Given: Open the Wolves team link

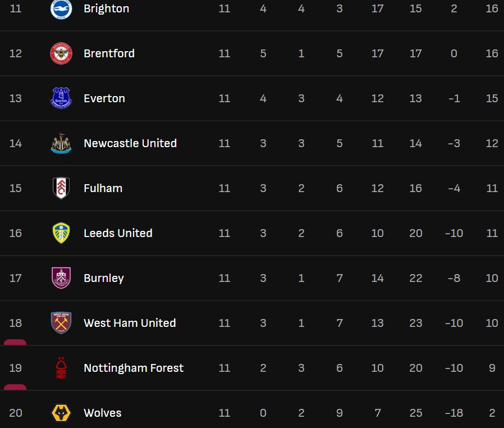Looking at the screenshot, I should coord(102,413).
